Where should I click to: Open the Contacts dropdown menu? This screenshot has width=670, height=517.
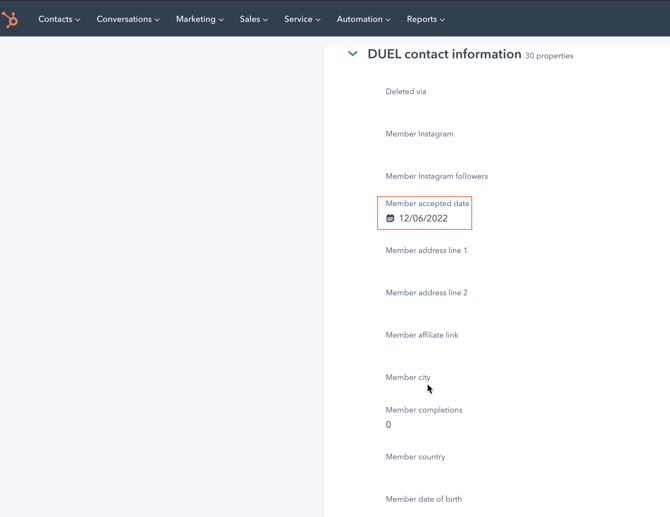(x=59, y=19)
